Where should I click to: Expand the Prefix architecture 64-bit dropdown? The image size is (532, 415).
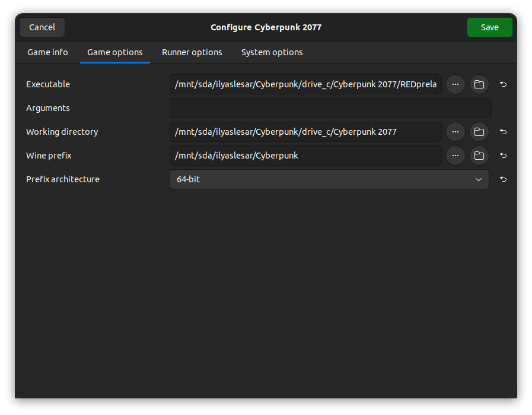click(329, 179)
